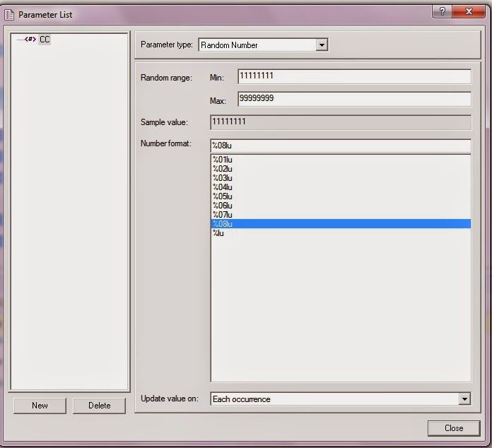Expand the Update value on dropdown
The image size is (492, 448).
point(464,399)
